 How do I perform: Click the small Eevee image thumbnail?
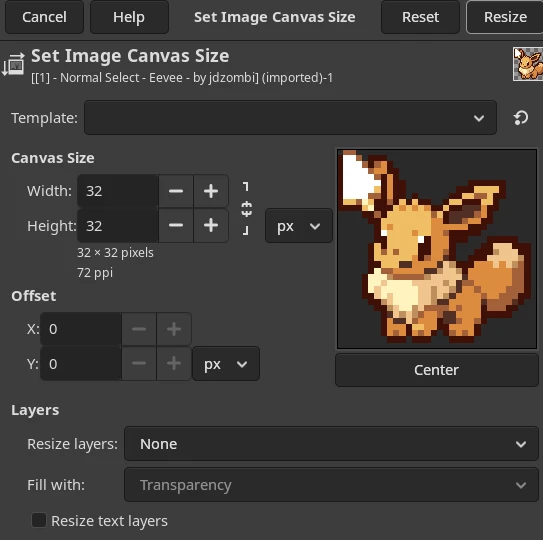pyautogui.click(x=528, y=64)
